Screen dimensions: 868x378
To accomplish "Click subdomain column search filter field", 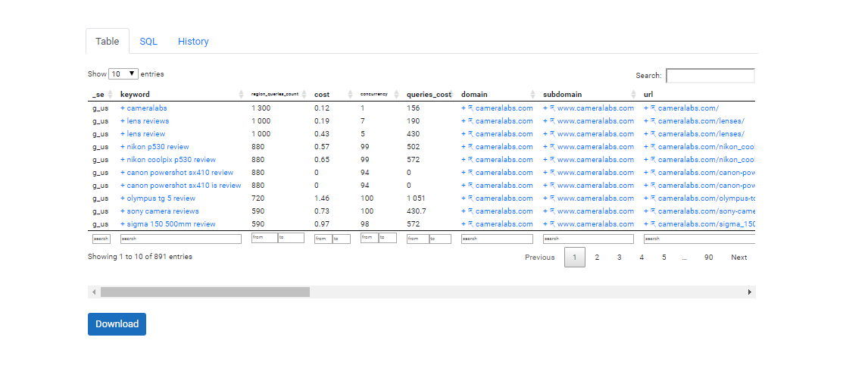I will click(589, 239).
